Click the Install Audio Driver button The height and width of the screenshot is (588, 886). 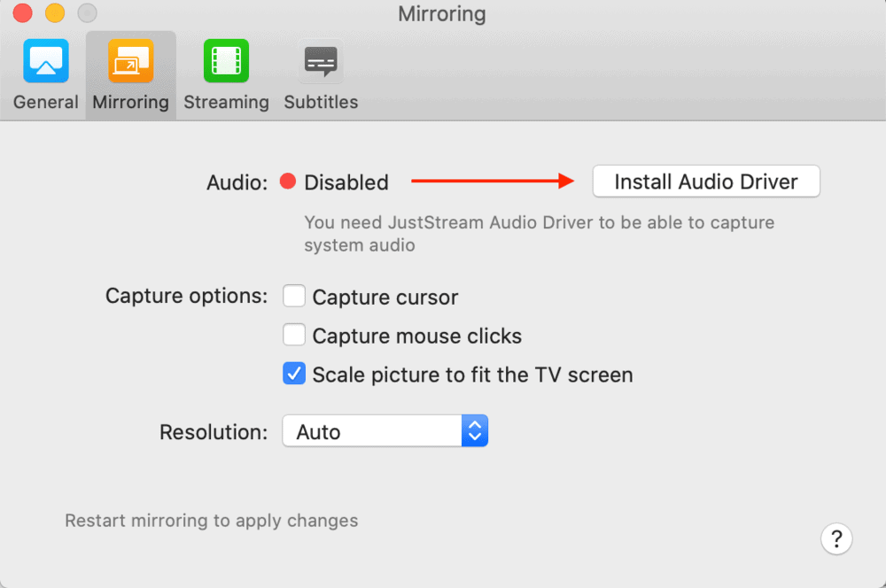tap(706, 182)
